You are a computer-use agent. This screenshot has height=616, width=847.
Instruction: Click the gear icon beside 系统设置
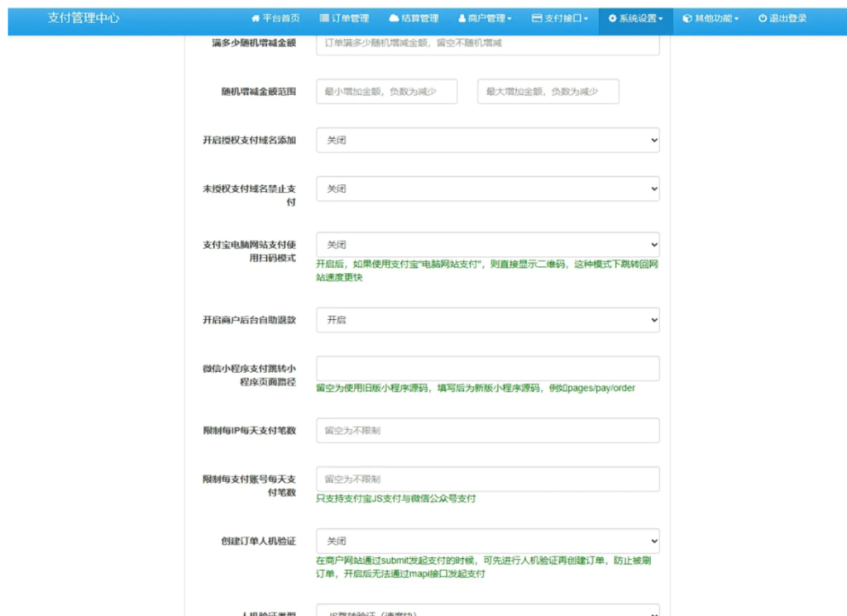(612, 18)
